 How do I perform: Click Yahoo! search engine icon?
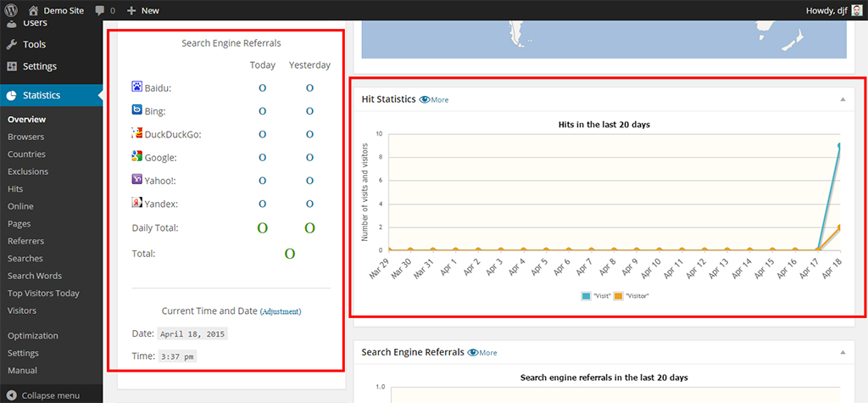click(x=136, y=180)
